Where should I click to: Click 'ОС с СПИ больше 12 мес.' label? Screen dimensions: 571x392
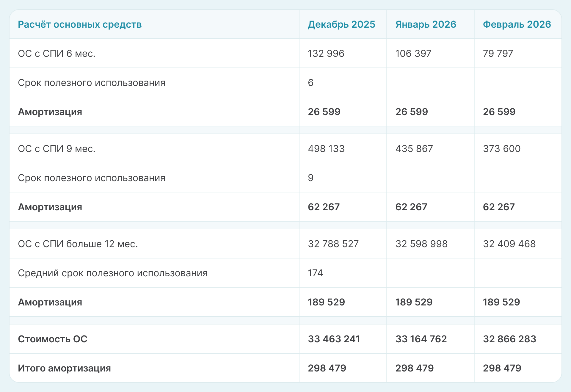click(78, 244)
